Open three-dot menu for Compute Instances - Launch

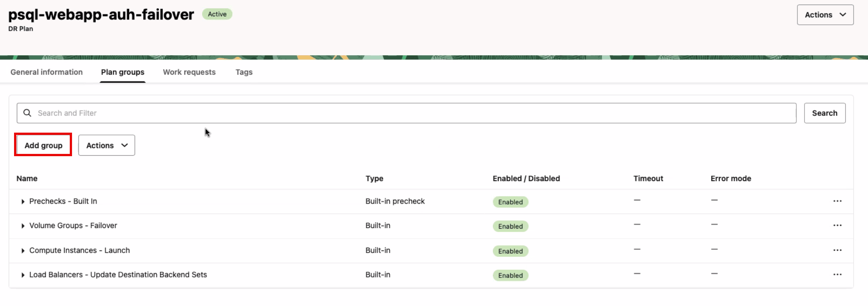pos(837,250)
